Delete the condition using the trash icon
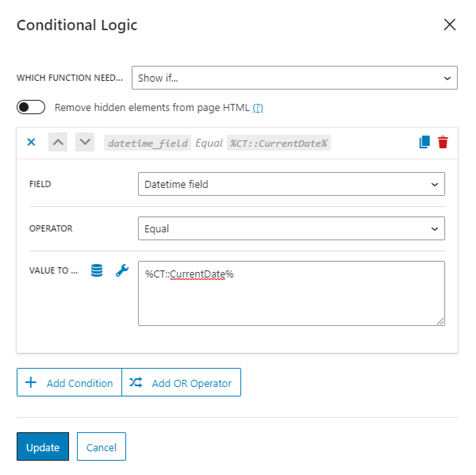 (443, 142)
